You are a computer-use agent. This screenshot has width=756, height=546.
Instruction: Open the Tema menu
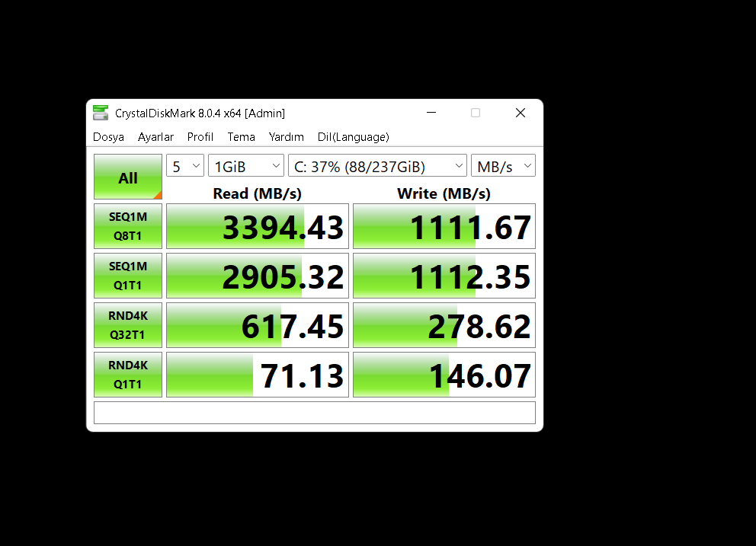[241, 137]
